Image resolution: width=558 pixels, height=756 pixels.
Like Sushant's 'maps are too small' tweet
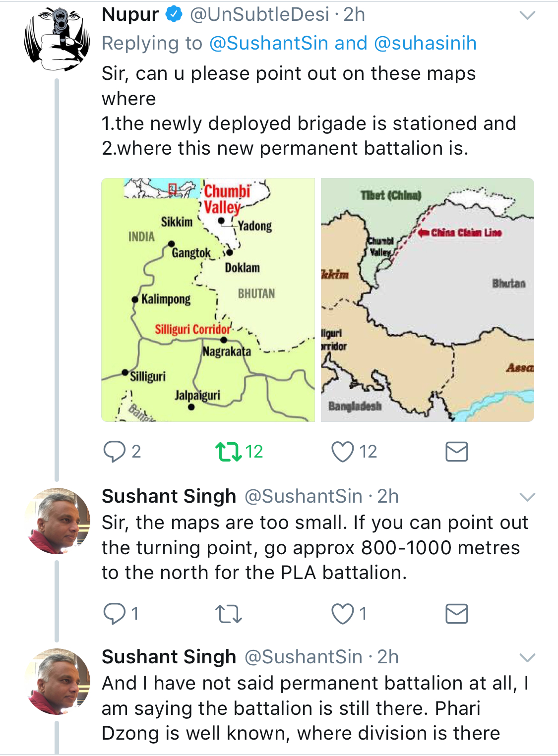coord(343,614)
